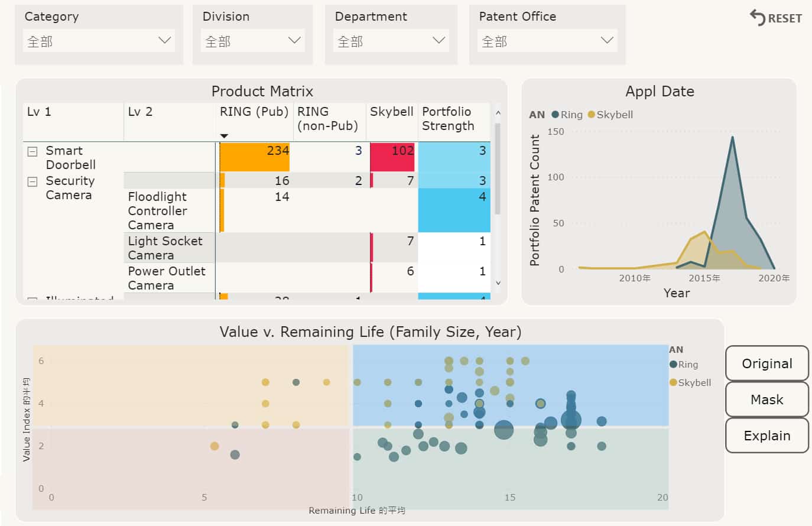Collapse the Security Camera row
The height and width of the screenshot is (526, 812).
tap(33, 182)
